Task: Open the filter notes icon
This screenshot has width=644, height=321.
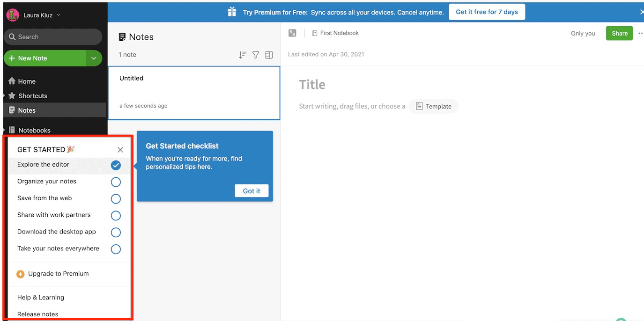Action: click(x=256, y=55)
